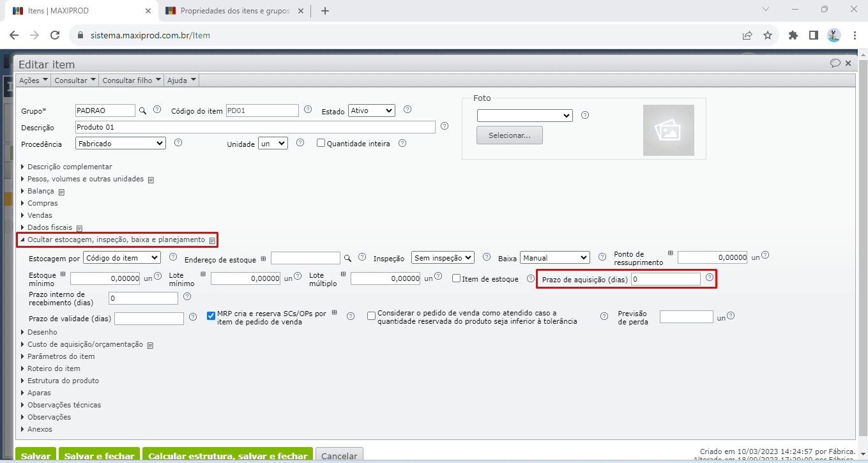Click the Selecionar... photo button

(510, 135)
